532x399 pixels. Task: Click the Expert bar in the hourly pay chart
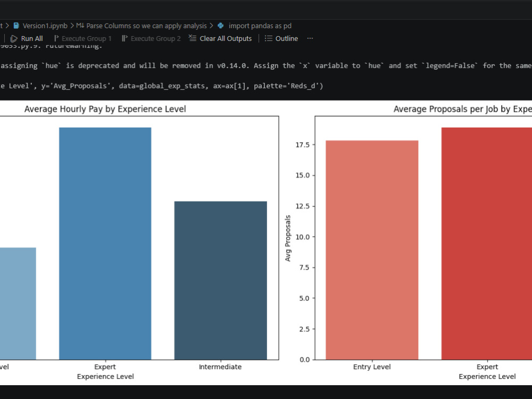tap(105, 244)
